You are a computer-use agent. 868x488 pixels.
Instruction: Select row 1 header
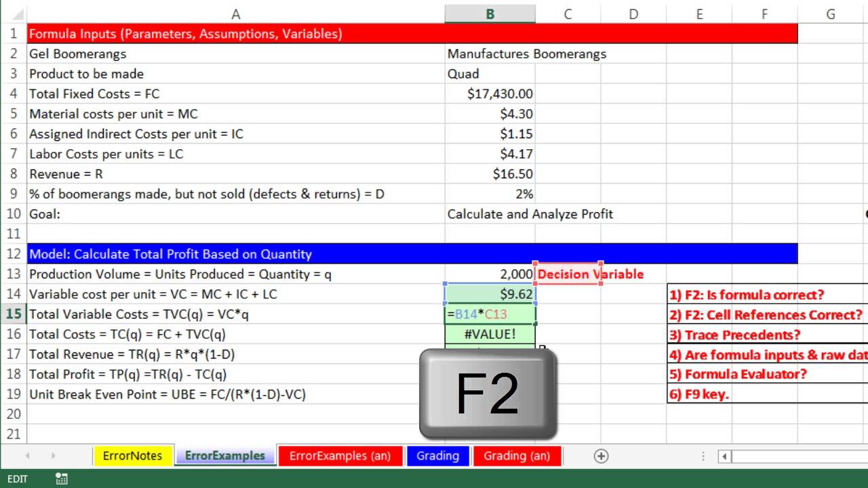click(14, 33)
